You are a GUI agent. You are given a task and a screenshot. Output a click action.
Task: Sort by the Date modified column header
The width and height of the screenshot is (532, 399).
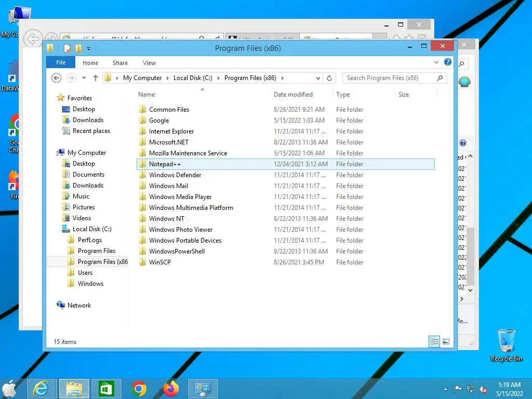293,95
